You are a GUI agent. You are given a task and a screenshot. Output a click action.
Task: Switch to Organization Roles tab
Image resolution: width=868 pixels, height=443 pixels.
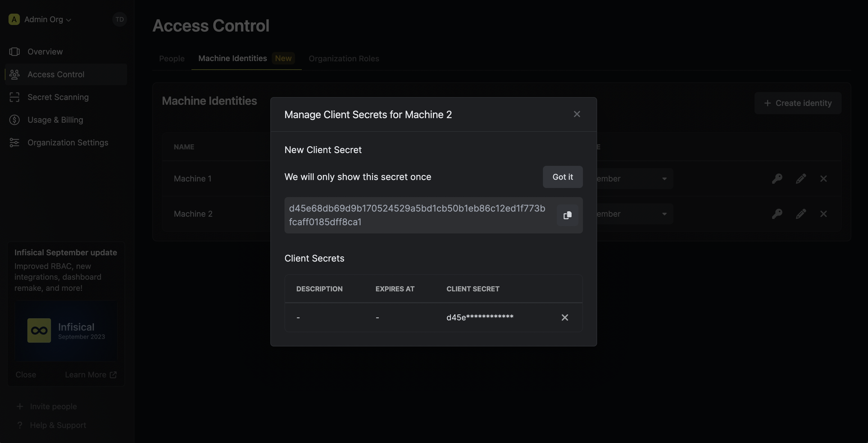[x=344, y=58]
